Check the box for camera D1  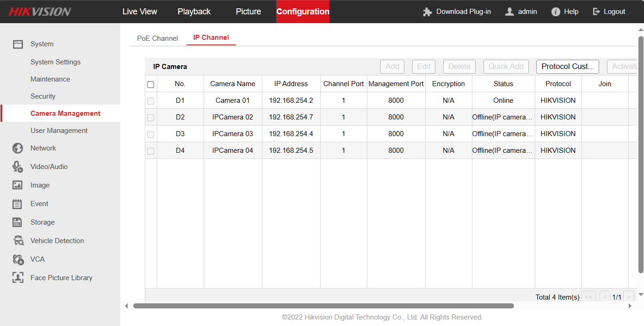150,101
